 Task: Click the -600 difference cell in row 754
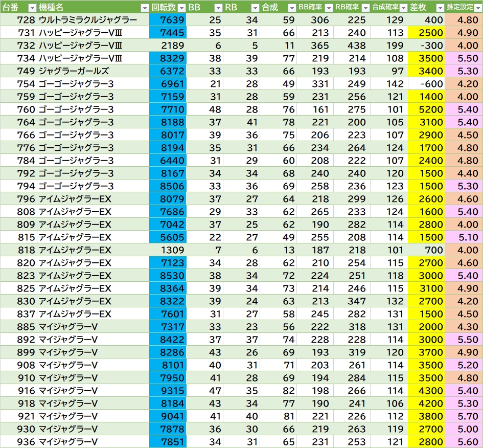(426, 84)
